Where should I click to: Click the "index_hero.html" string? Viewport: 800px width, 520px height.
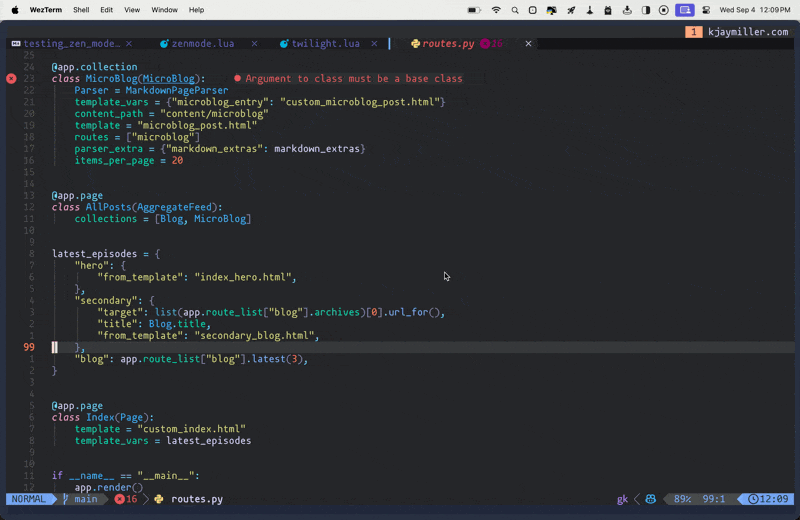(242, 277)
